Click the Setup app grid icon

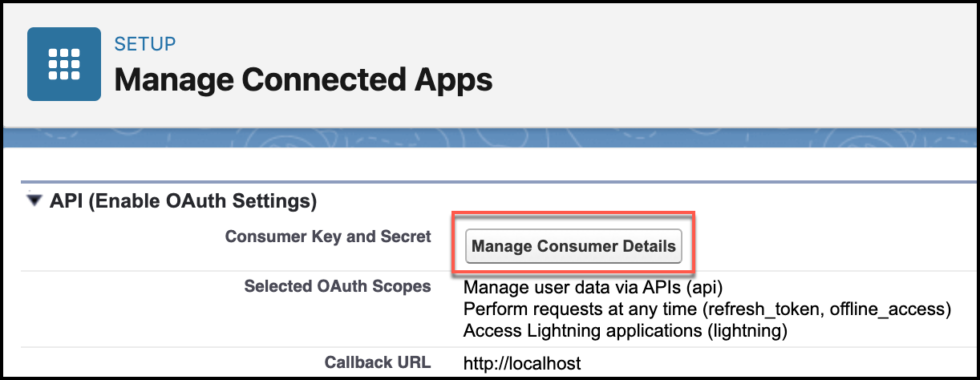pyautogui.click(x=64, y=64)
